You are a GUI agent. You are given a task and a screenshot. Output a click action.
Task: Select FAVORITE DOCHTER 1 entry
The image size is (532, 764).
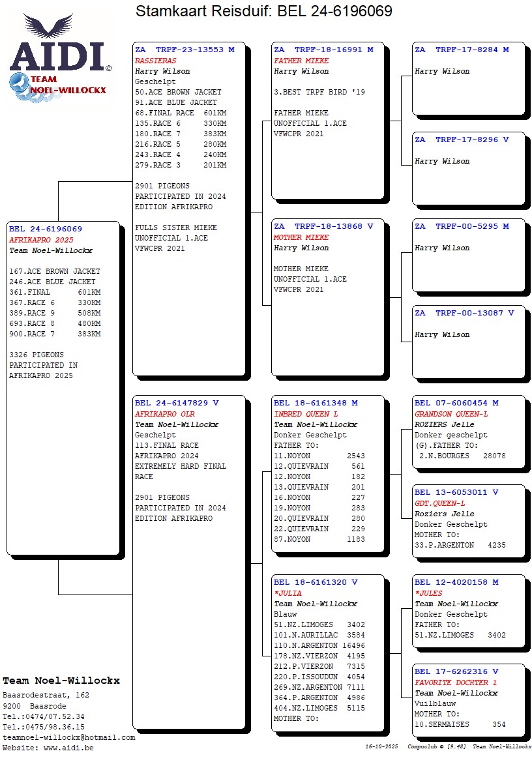[x=456, y=683]
